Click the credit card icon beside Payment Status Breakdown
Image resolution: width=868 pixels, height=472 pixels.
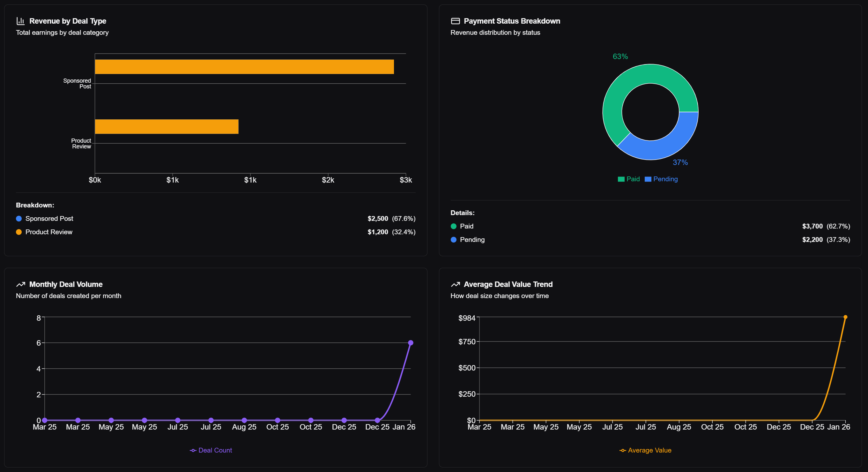pyautogui.click(x=455, y=21)
